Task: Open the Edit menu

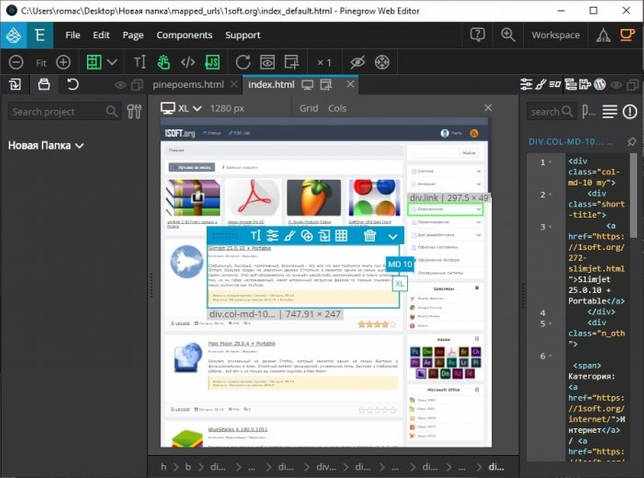Action: 101,35
